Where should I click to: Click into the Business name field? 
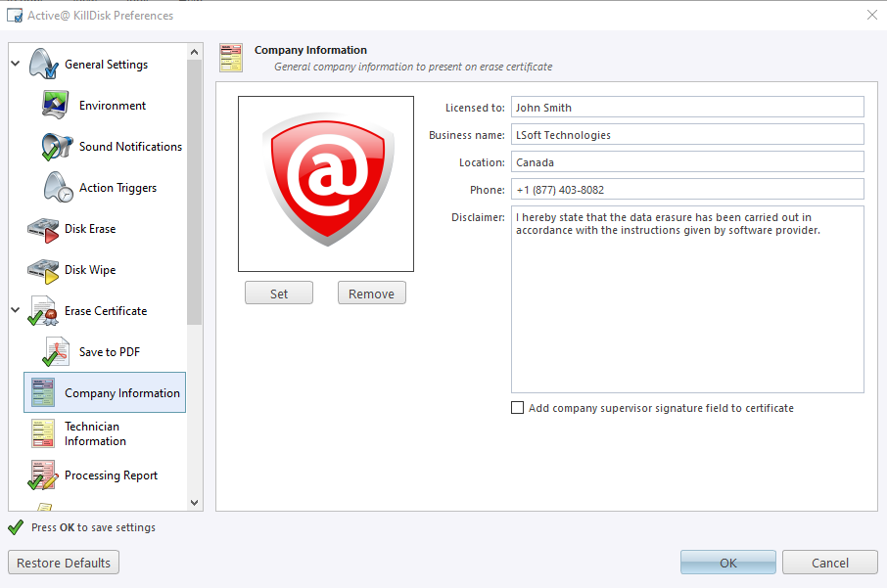pyautogui.click(x=687, y=134)
